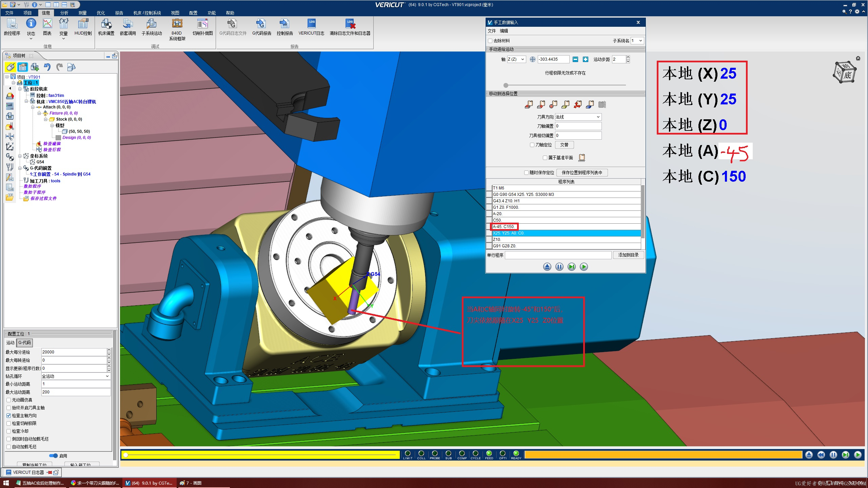The width and height of the screenshot is (868, 488).
Task: Click 保存位置到程序列表中 button
Action: [582, 172]
